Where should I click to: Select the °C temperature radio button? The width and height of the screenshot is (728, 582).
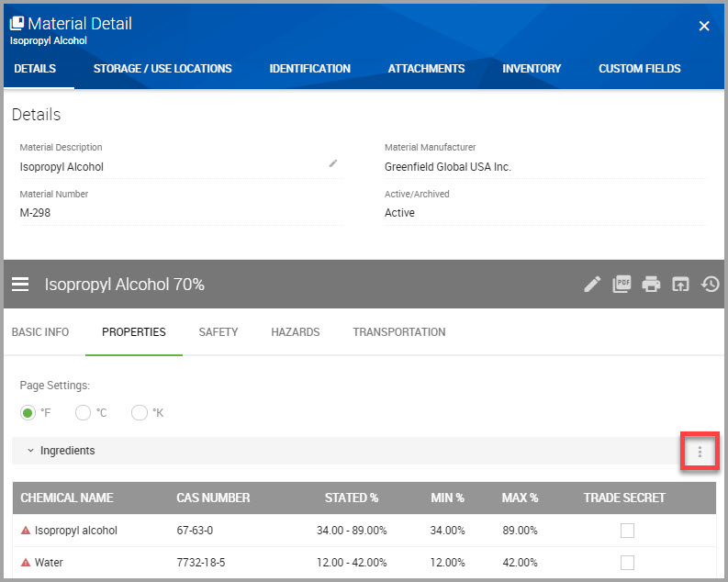coord(84,412)
